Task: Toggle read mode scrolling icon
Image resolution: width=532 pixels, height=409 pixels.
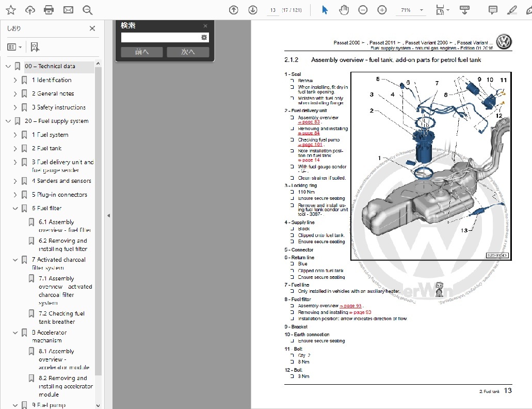Action: pos(464,10)
